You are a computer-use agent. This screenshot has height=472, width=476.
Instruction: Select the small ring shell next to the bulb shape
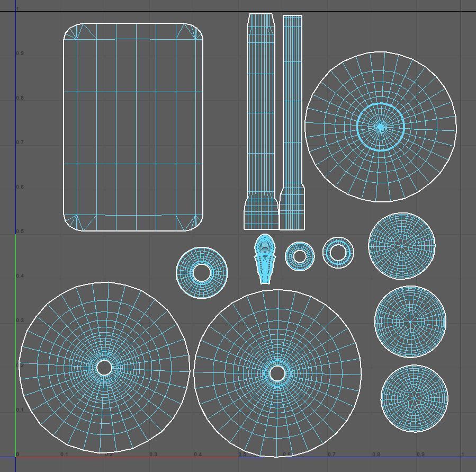coord(300,256)
